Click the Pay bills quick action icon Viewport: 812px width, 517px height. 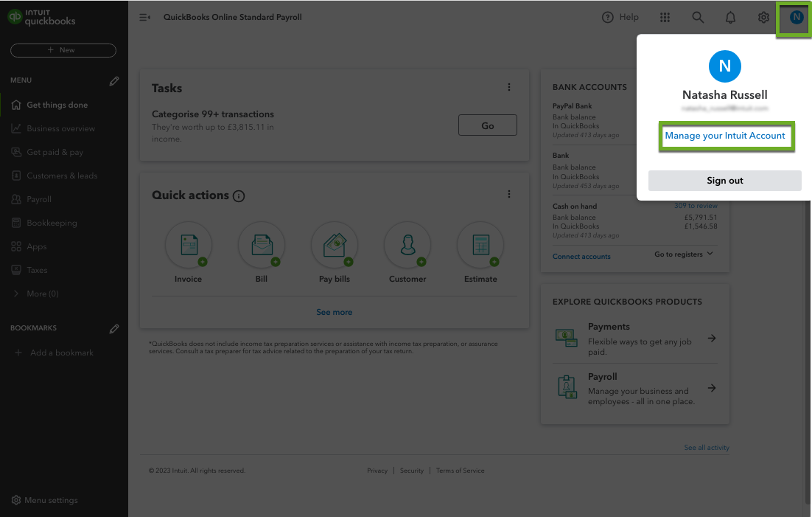(x=335, y=246)
